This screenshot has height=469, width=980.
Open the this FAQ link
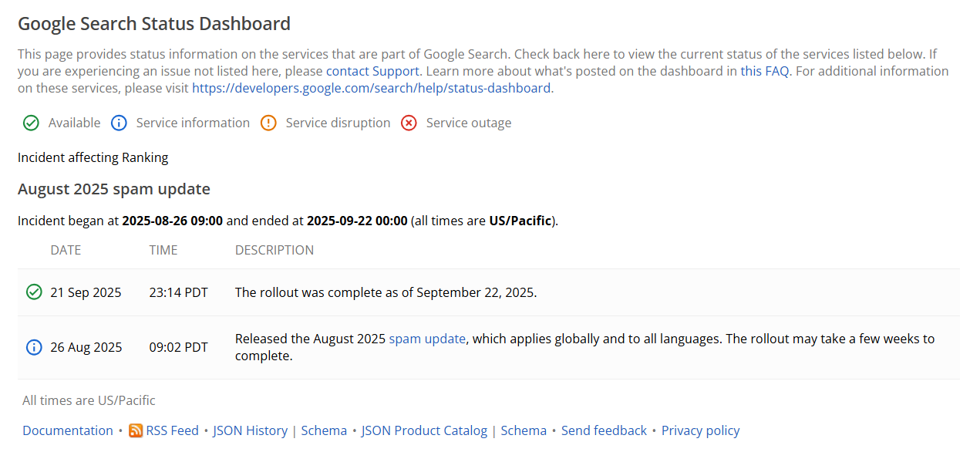(x=765, y=71)
